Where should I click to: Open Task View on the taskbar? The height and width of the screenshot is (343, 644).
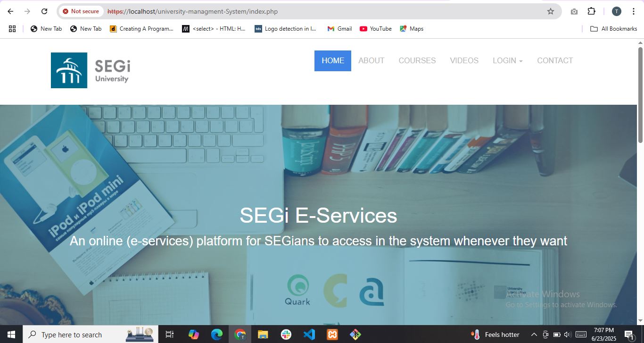pyautogui.click(x=170, y=335)
